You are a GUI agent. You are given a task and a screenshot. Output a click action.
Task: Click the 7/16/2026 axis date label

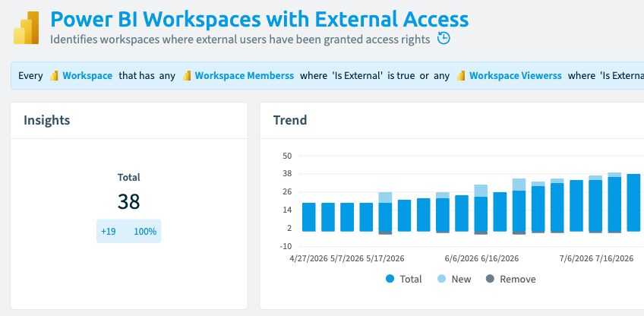[x=614, y=258]
